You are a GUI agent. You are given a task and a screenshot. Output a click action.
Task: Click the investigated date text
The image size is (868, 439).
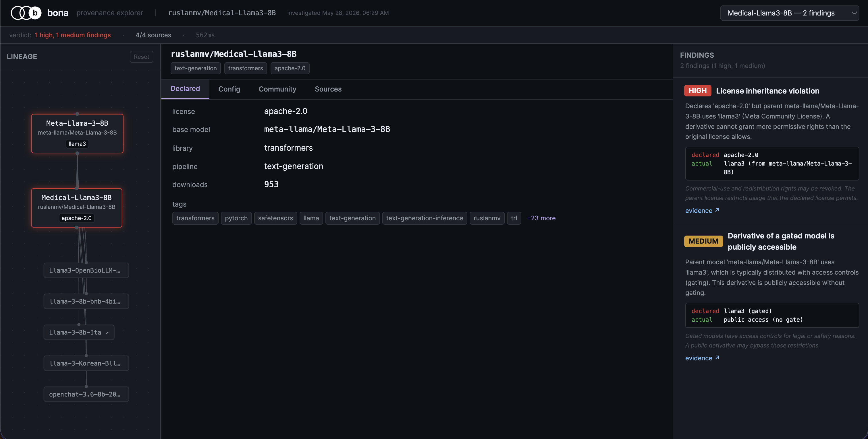tap(338, 13)
